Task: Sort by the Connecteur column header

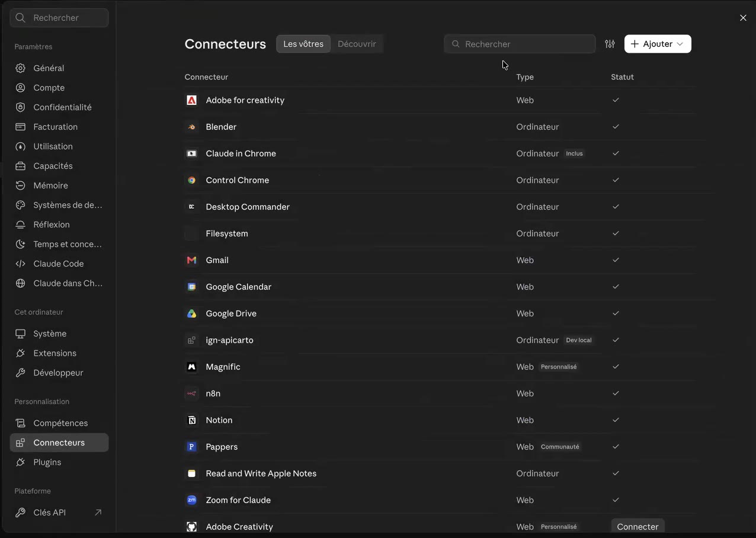Action: click(206, 77)
